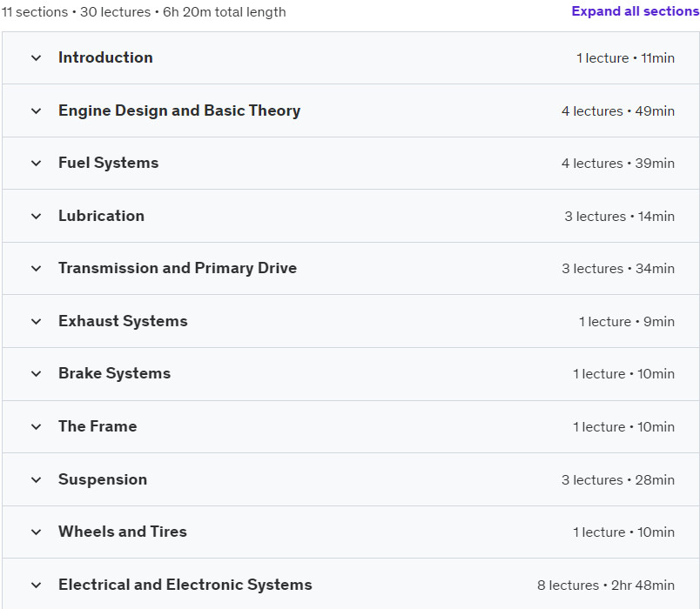Viewport: 700px width, 609px height.
Task: Select the Fuel Systems section title
Action: (109, 163)
